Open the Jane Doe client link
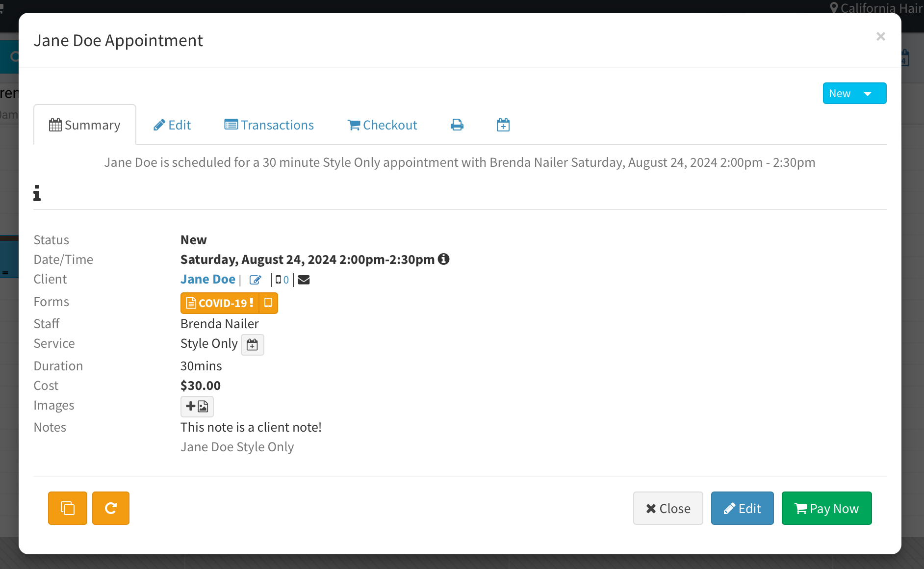Viewport: 924px width, 569px height. coord(208,279)
